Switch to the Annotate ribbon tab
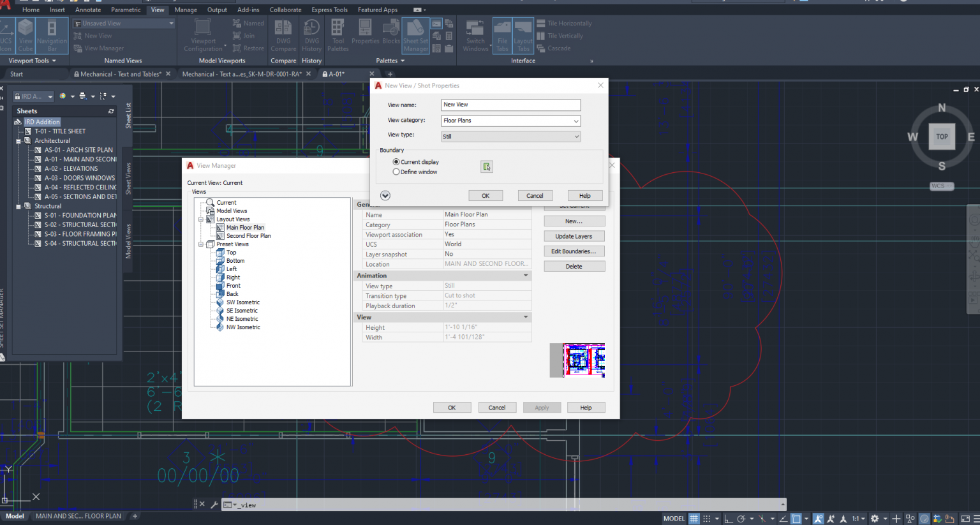 click(x=87, y=10)
